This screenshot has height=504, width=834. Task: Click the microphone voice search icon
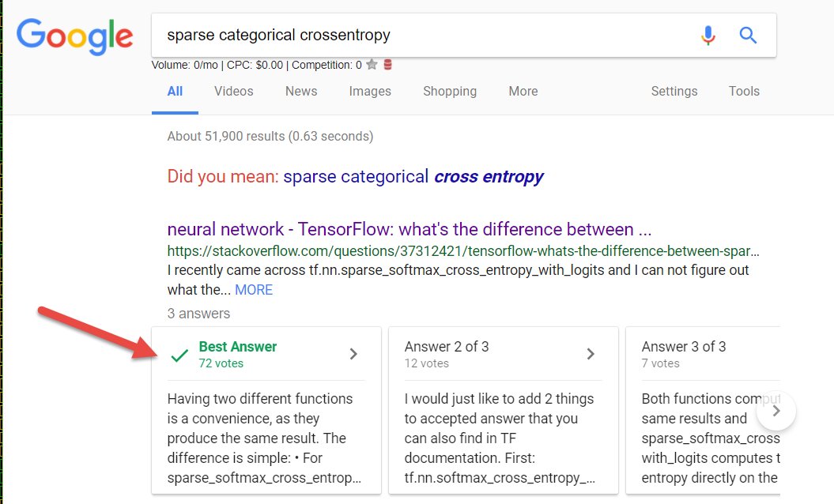[x=708, y=35]
